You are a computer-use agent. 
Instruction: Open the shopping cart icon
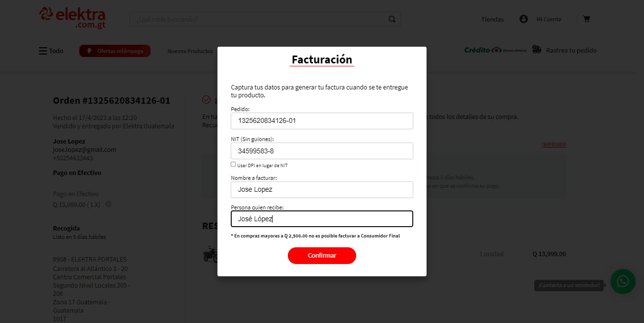586,19
